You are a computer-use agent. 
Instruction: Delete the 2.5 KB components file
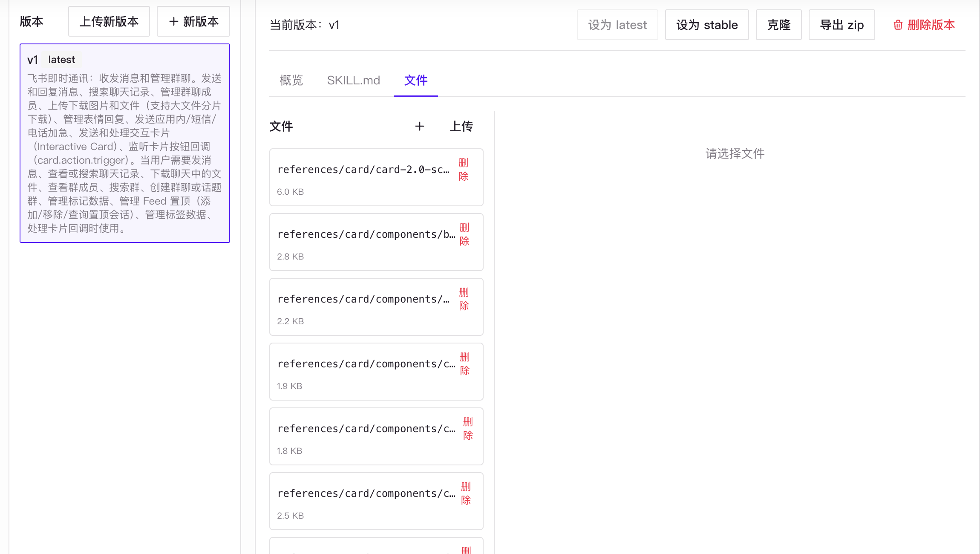click(x=466, y=493)
